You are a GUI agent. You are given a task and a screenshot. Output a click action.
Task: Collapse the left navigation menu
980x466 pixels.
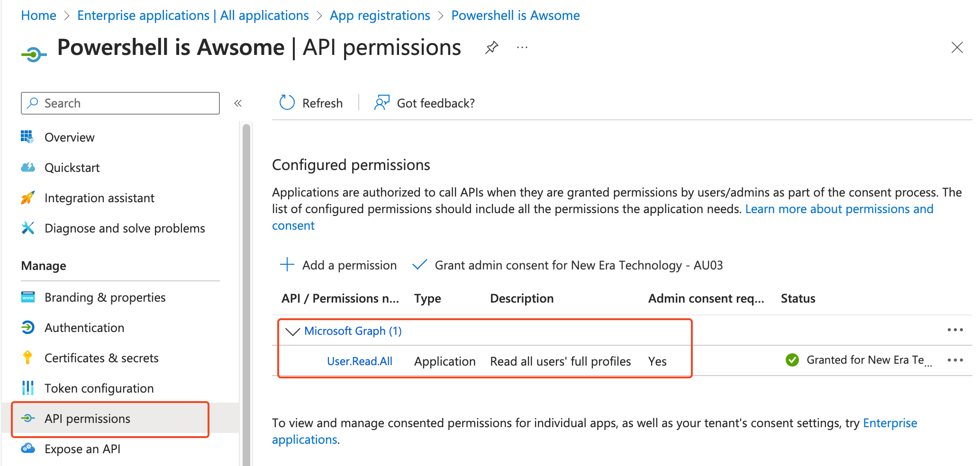point(238,103)
